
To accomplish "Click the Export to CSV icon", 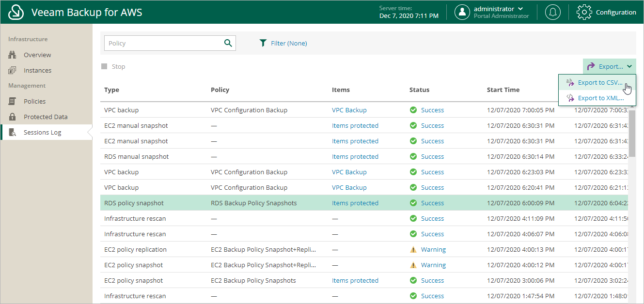I will click(570, 82).
